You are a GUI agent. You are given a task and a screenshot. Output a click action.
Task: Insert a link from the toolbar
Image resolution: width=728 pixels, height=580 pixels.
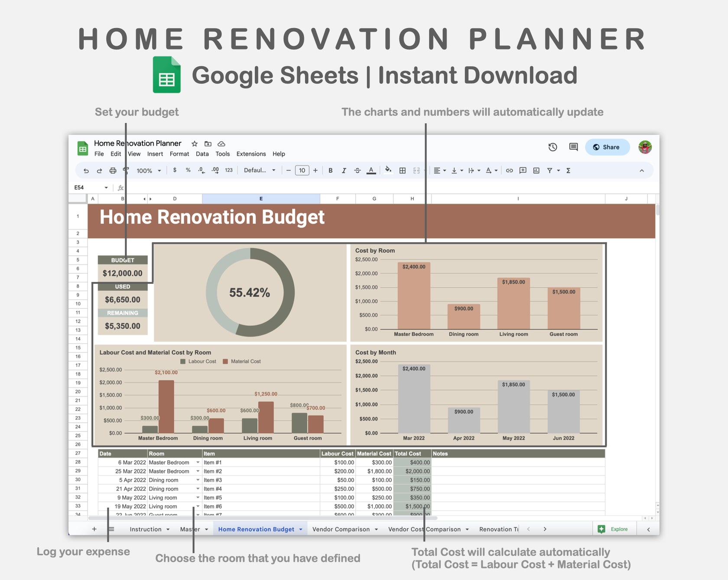pos(510,170)
